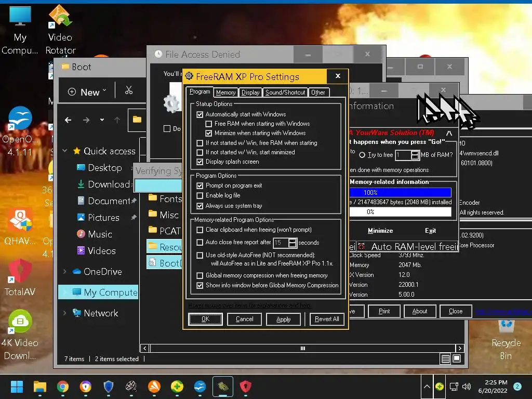
Task: Adjust MB of RAM spinner
Action: (415, 155)
